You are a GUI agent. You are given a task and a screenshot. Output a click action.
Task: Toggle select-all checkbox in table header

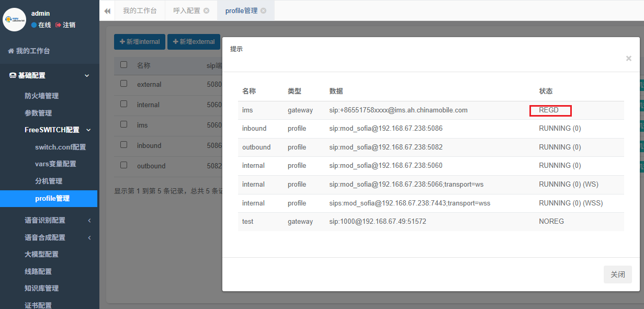[x=123, y=65]
